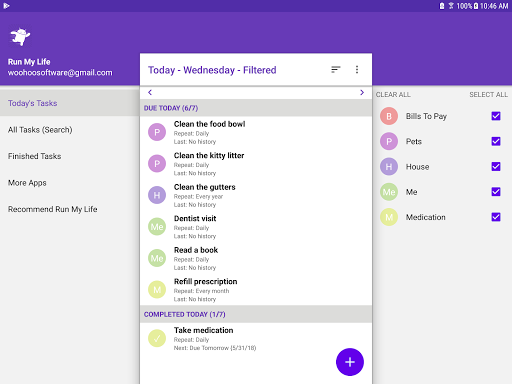Click the Run My Life ninja logo
512x384 pixels.
20,36
